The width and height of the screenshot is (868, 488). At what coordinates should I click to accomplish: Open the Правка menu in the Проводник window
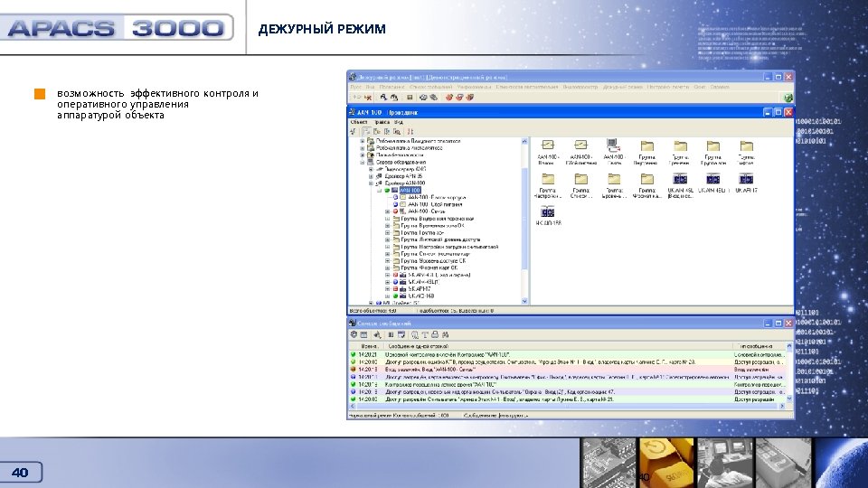382,122
